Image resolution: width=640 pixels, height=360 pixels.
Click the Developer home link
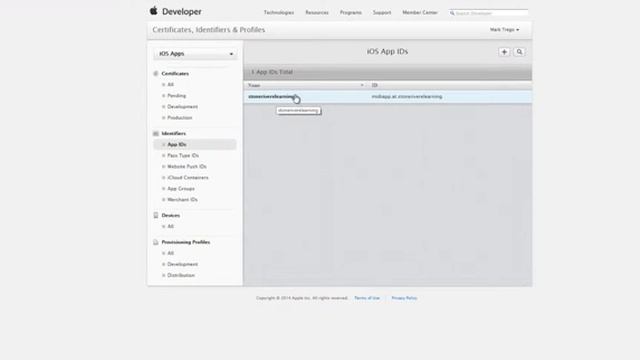coord(182,11)
